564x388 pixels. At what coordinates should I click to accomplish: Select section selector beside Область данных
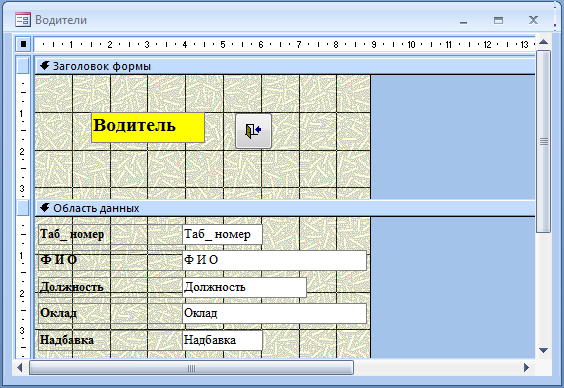pos(23,208)
